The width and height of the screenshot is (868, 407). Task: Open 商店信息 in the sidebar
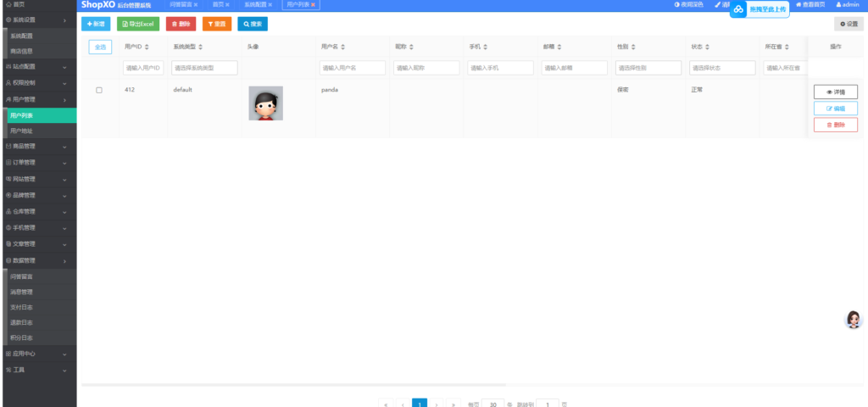coord(42,51)
